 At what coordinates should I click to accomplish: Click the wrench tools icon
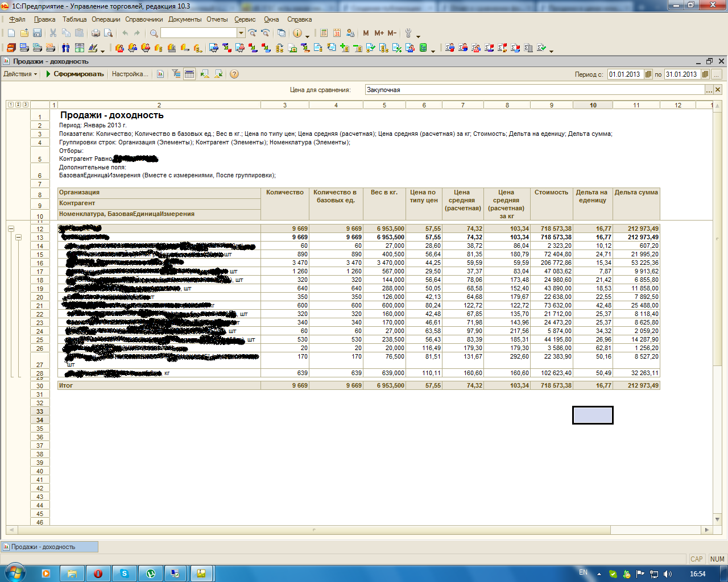(408, 34)
